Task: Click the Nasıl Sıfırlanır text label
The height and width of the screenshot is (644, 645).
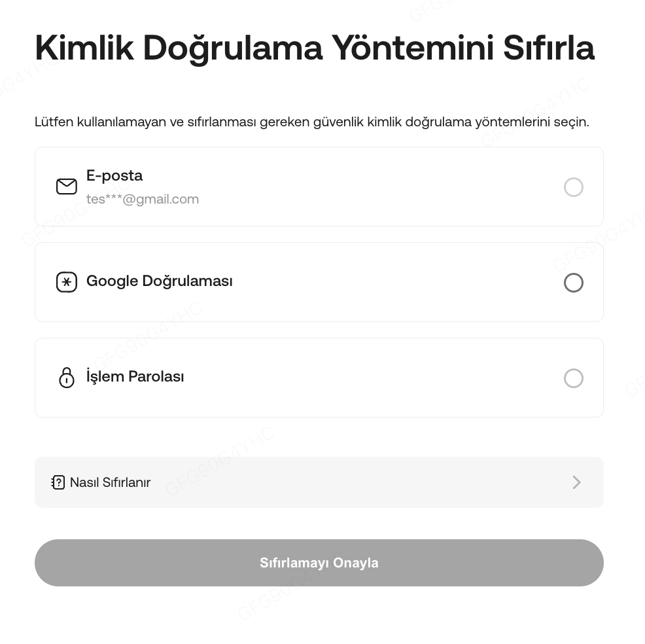Action: tap(110, 482)
